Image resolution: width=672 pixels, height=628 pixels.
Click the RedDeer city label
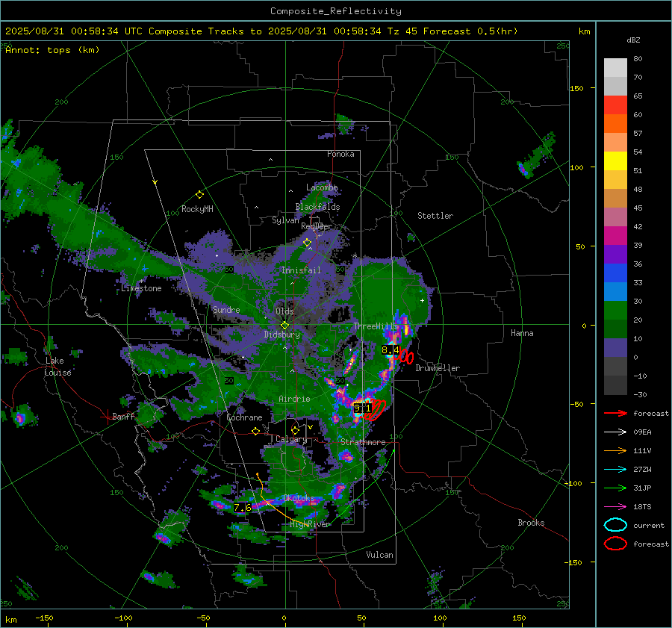point(317,226)
